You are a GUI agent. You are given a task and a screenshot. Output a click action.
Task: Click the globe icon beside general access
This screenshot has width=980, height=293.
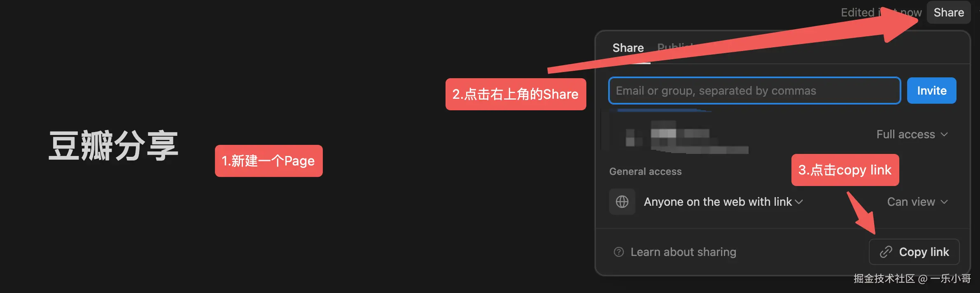[x=622, y=202]
